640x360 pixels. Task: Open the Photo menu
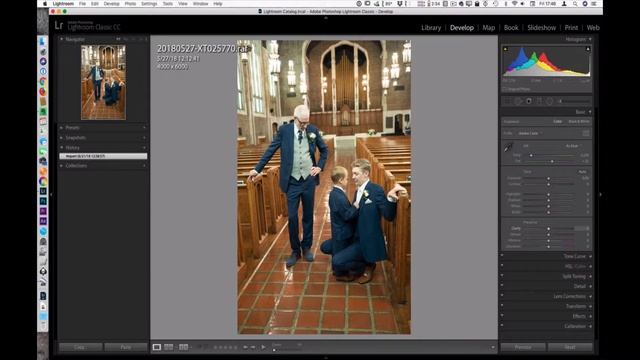coord(130,4)
